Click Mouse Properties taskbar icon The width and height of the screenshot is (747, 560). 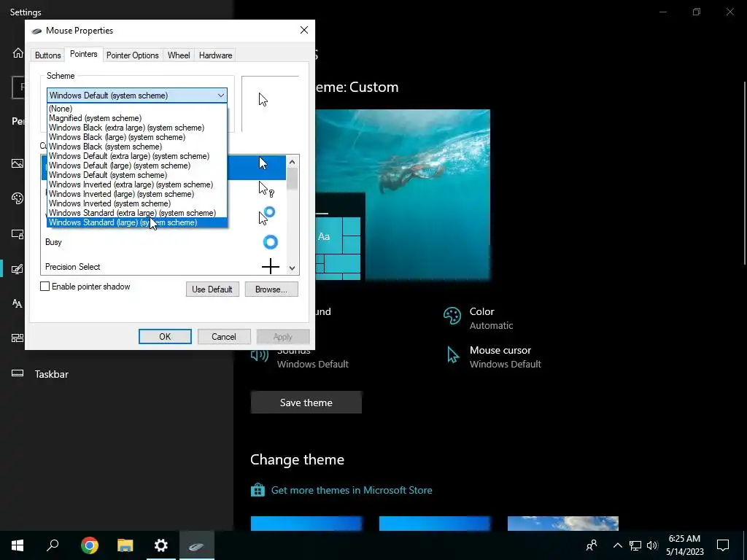197,545
